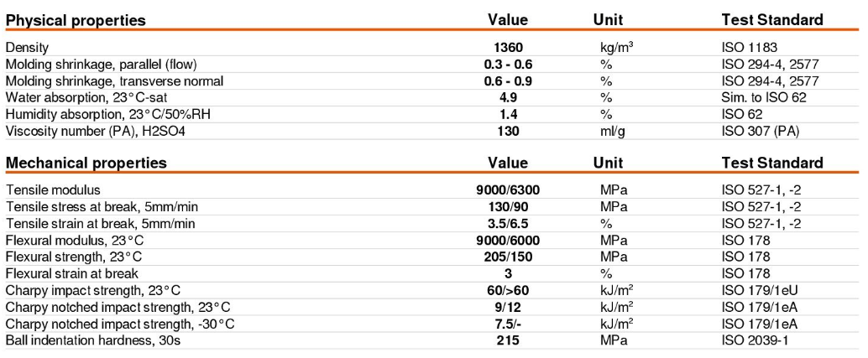Select the Viscosity number (PA), H2SO4 row label
The image size is (868, 358).
tap(76, 132)
